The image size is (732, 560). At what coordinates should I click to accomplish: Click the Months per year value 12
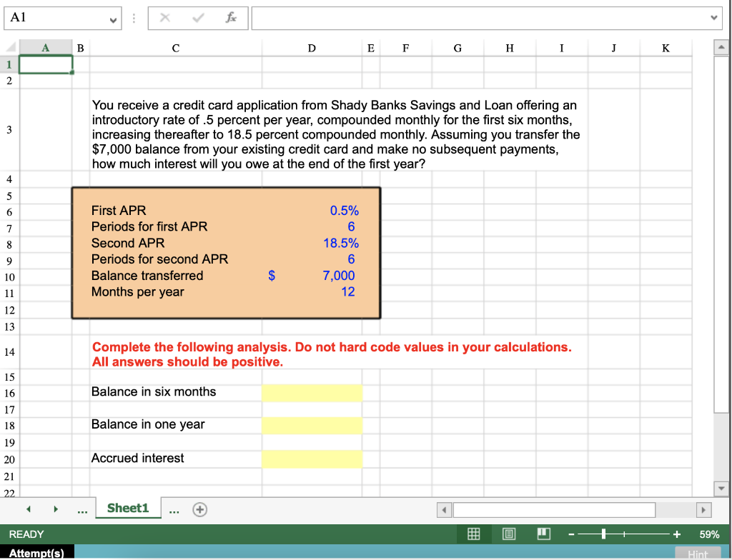(348, 292)
